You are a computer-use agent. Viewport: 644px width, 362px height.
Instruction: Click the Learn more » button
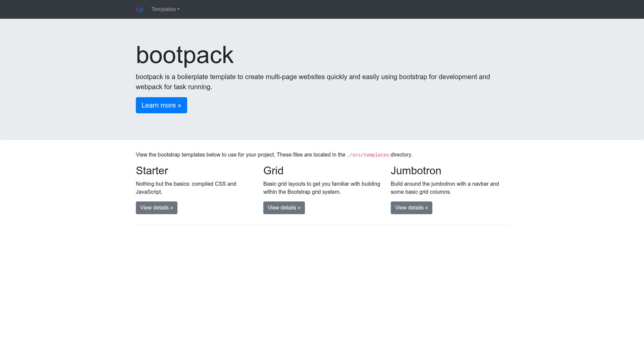[x=161, y=105]
